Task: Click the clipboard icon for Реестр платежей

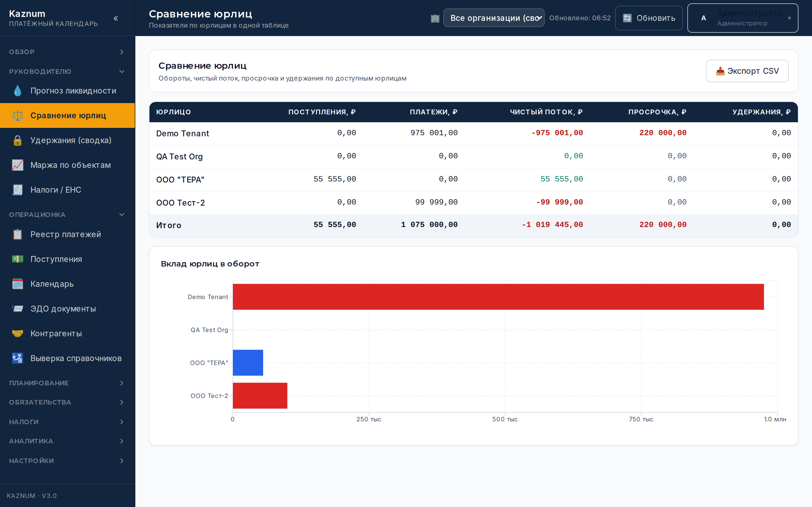Action: pyautogui.click(x=17, y=234)
